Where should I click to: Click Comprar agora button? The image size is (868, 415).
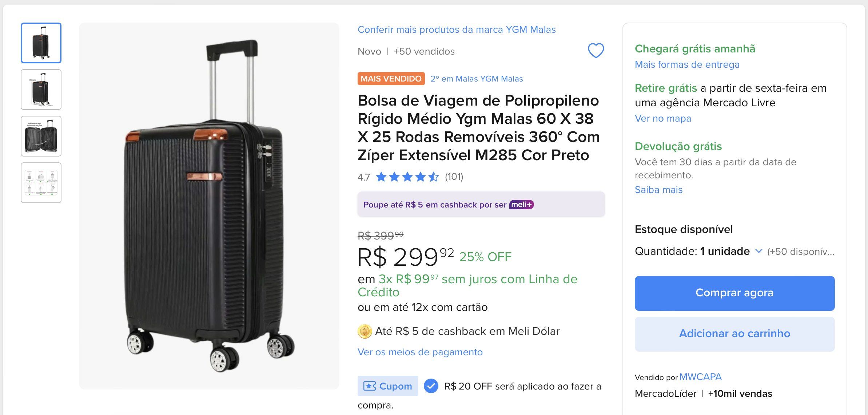pos(734,293)
